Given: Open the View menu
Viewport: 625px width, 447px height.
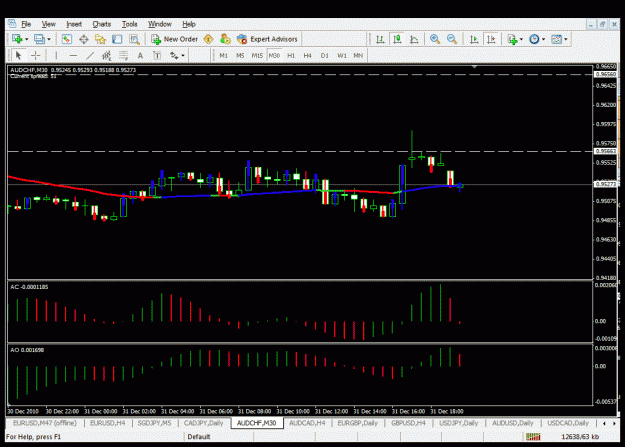Looking at the screenshot, I should [x=49, y=24].
